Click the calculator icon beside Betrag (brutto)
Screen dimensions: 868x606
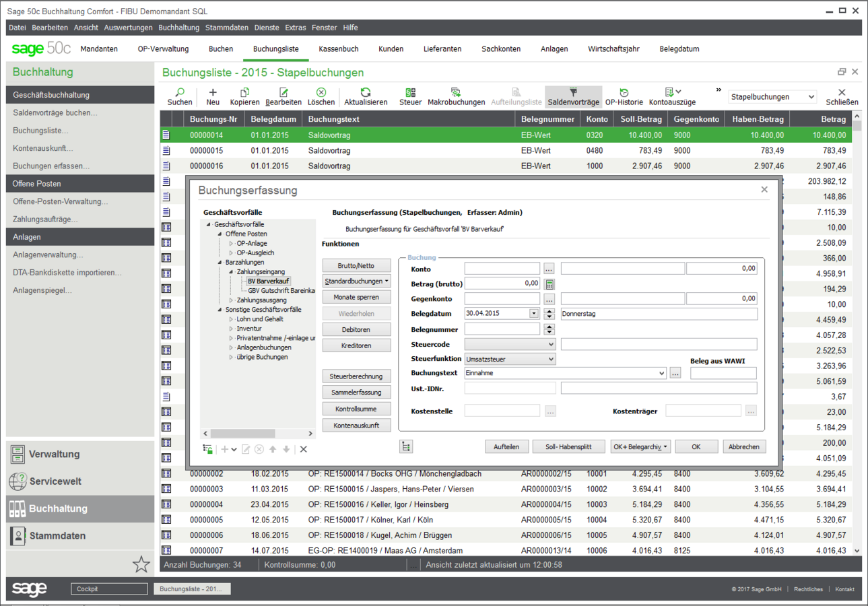pyautogui.click(x=549, y=283)
